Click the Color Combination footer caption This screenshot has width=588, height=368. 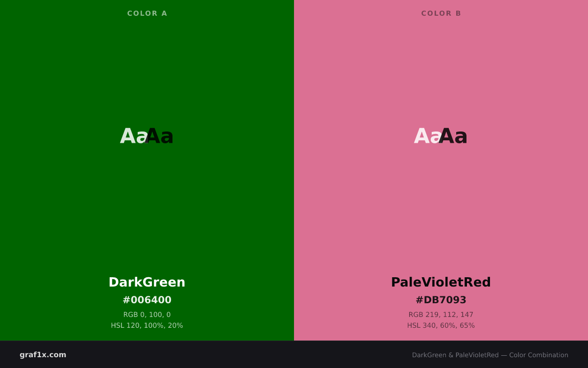(490, 355)
